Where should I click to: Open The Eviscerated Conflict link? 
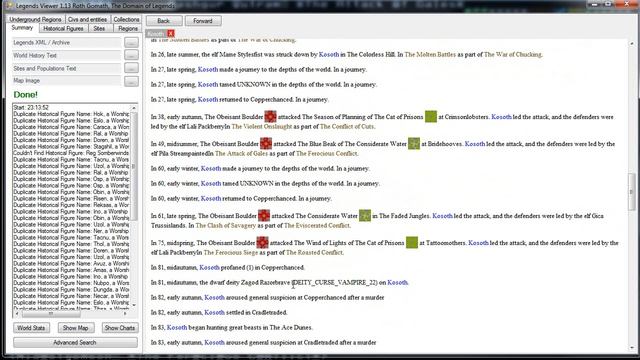[317, 225]
